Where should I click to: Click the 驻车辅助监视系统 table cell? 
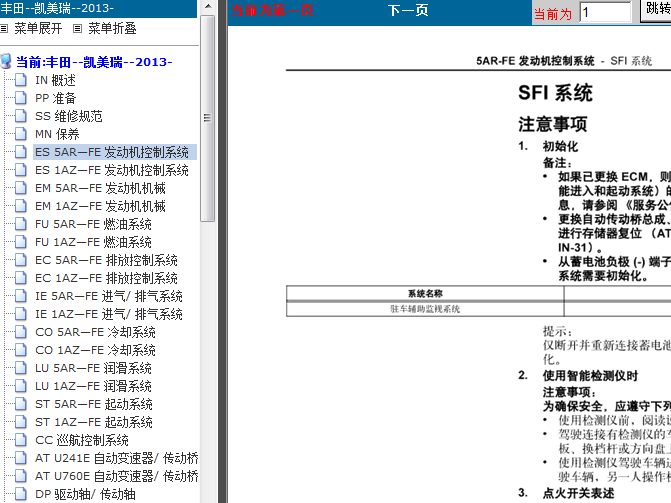(x=425, y=309)
